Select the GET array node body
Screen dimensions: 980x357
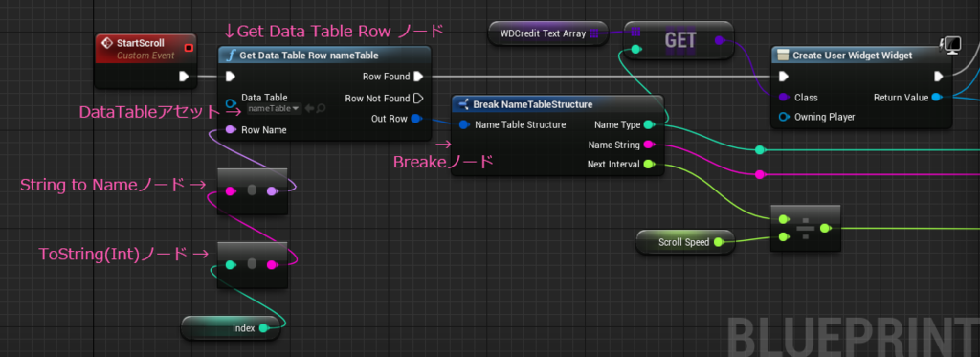coord(679,40)
